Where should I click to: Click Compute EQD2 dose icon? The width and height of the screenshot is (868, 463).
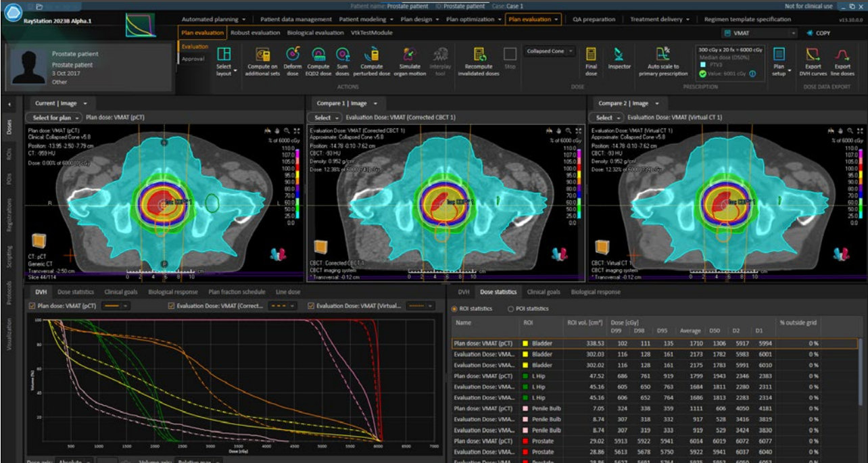[318, 55]
